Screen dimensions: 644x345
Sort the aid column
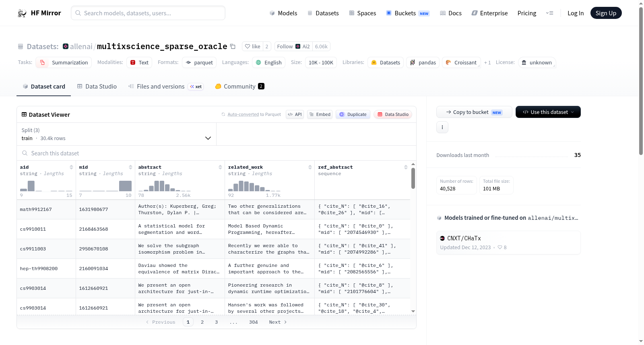[71, 167]
